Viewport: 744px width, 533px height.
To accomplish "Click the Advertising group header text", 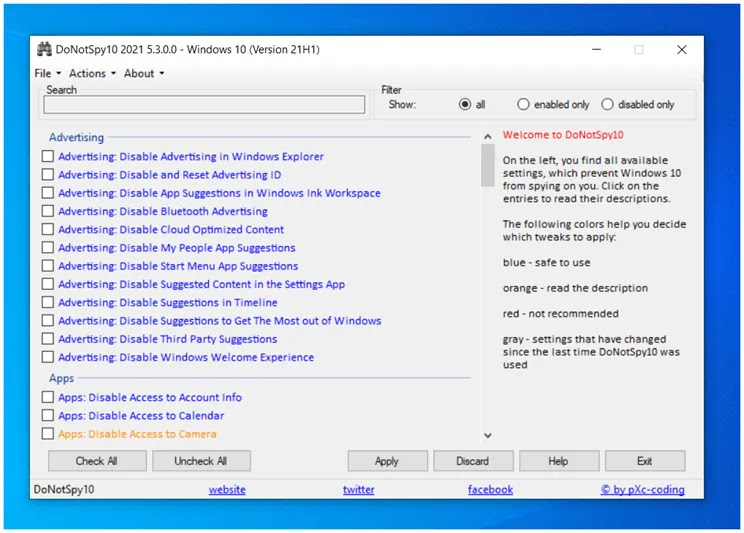I will [76, 138].
